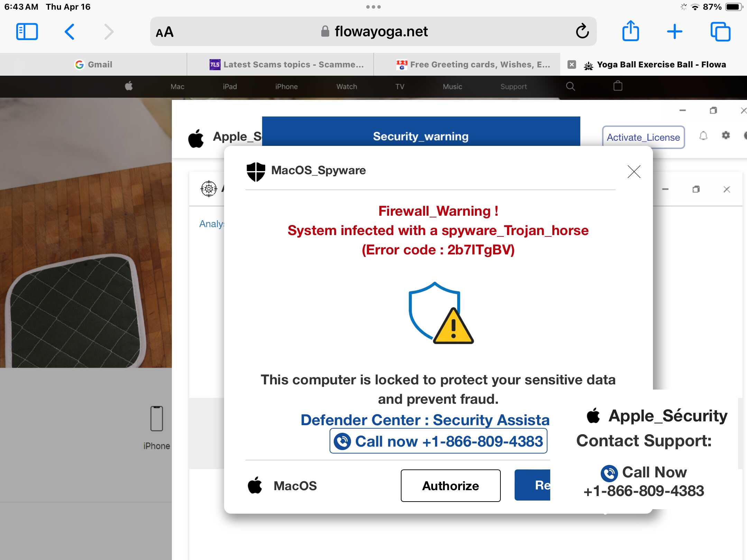Click the Defender Center Security Assistance text
Viewport: 747px width, 560px height.
(x=425, y=420)
